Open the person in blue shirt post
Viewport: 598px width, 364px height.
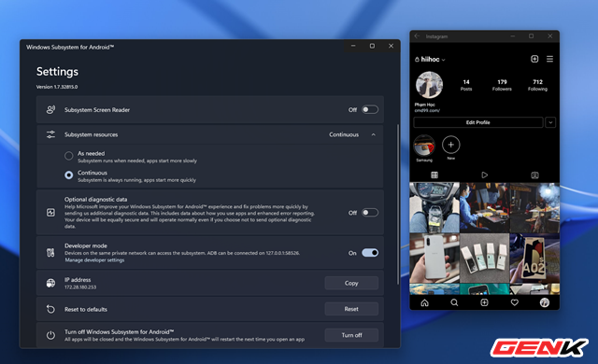pos(484,208)
